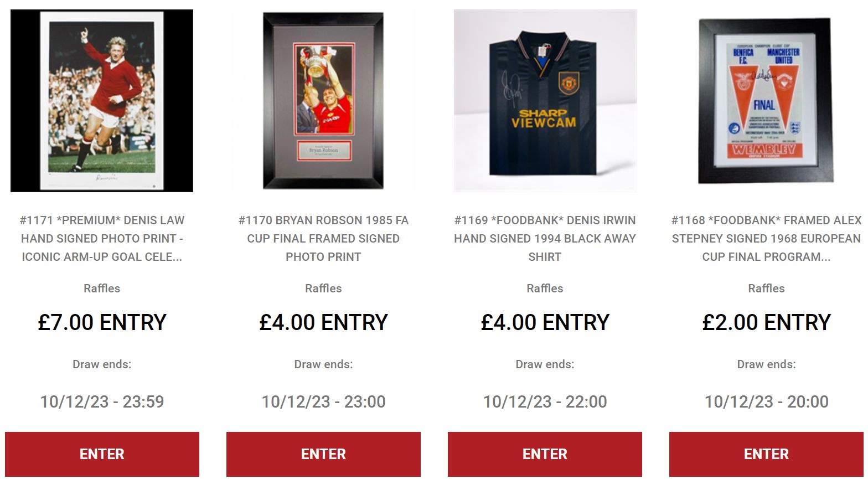
Task: Click draw end date 10/12/23 - 23:00
Action: coord(323,401)
